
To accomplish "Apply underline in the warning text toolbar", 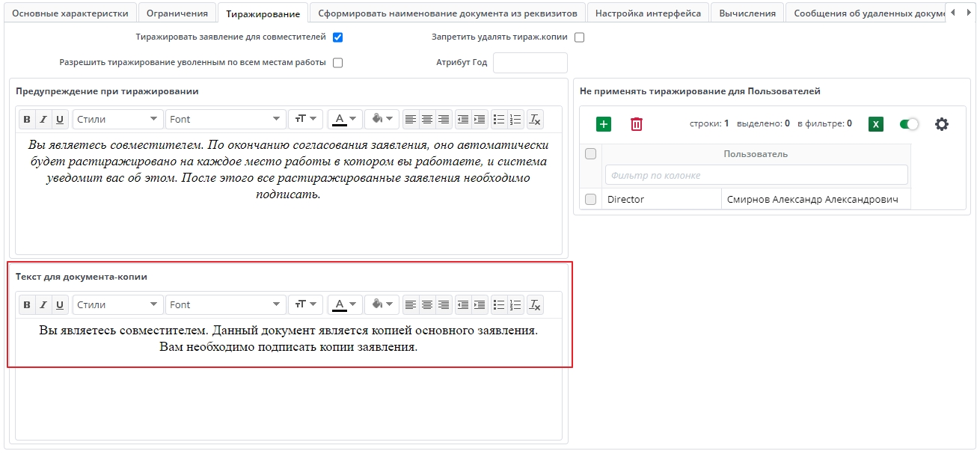I will [x=59, y=118].
